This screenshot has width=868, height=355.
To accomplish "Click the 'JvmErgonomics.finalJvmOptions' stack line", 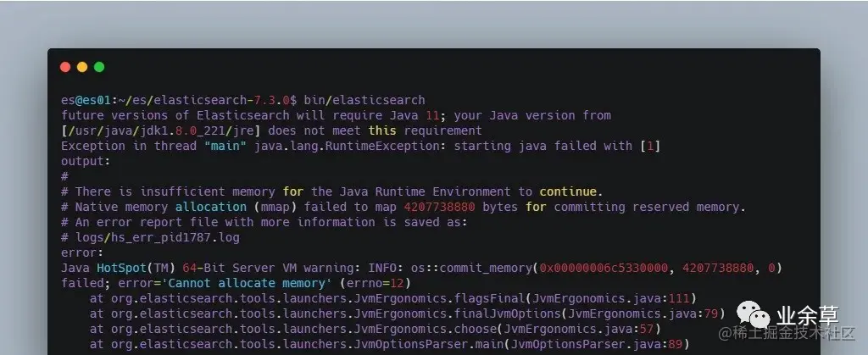I will coord(407,313).
